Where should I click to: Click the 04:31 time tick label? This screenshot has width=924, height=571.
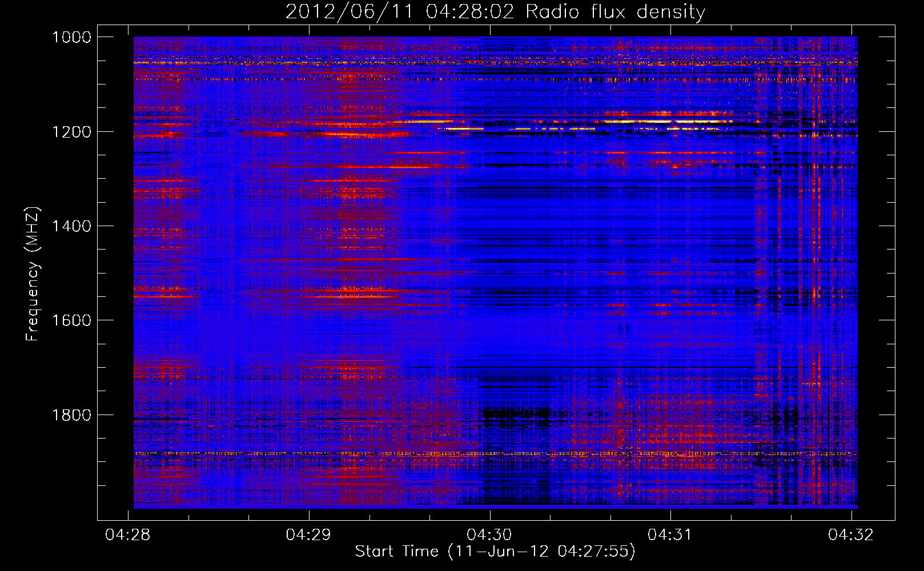point(670,534)
